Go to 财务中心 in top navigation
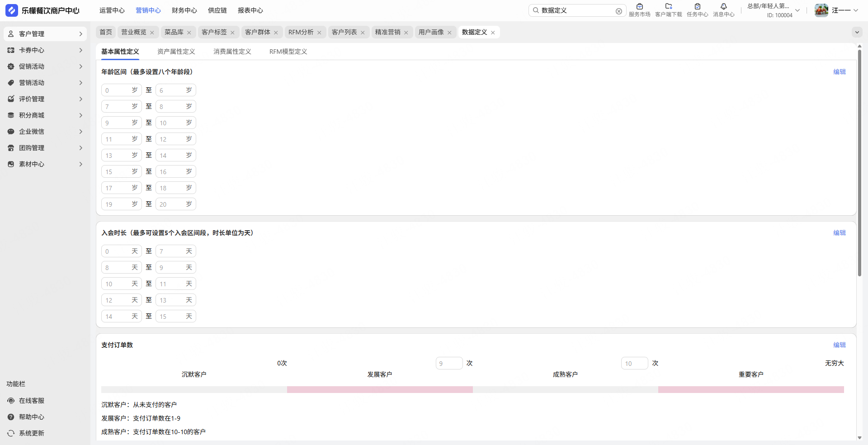The height and width of the screenshot is (445, 868). (x=184, y=10)
